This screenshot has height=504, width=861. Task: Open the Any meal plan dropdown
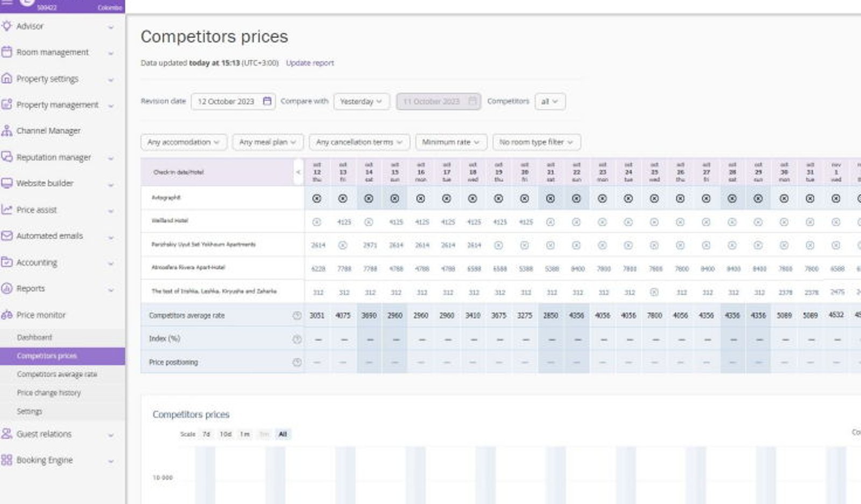(x=268, y=142)
